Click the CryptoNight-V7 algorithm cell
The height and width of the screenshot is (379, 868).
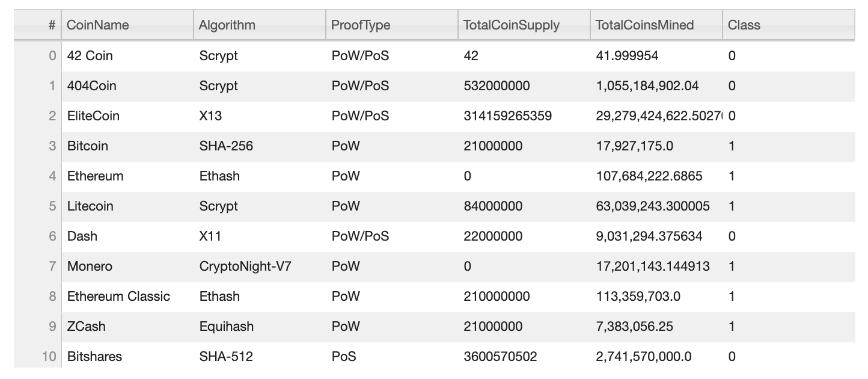point(245,266)
